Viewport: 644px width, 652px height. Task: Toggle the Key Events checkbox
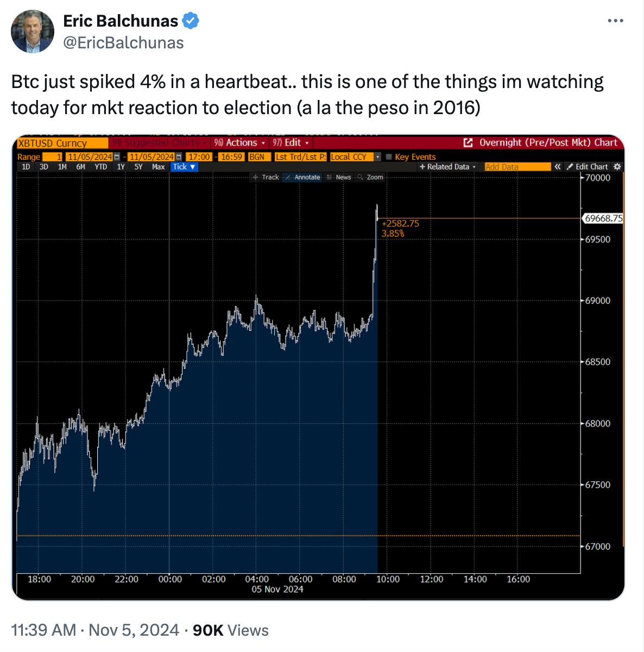389,156
